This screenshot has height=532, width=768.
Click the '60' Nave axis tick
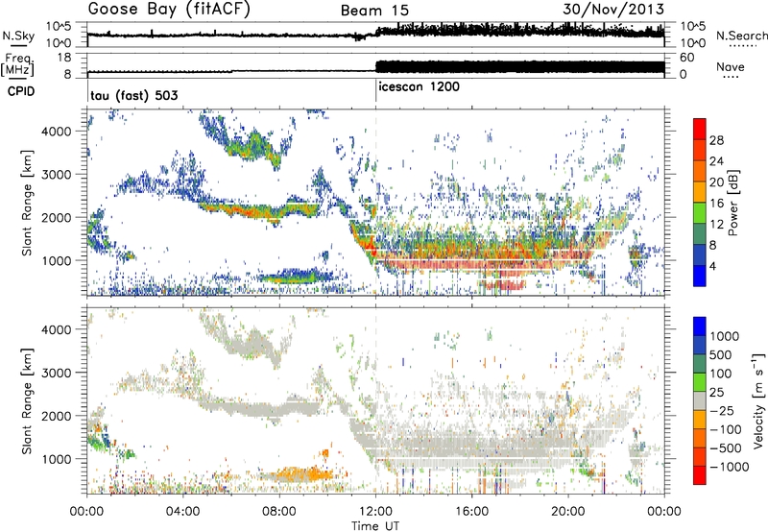click(687, 58)
